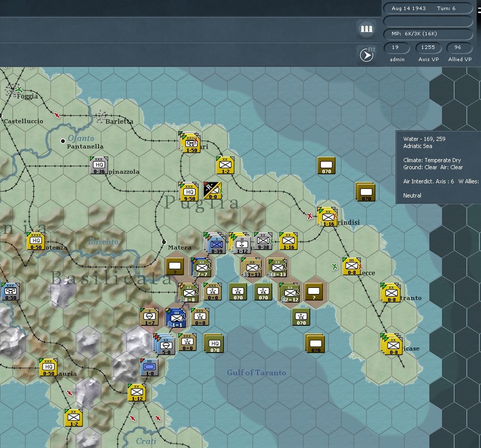
Task: Select the 5-0 stacked unit counter
Action: tap(165, 344)
